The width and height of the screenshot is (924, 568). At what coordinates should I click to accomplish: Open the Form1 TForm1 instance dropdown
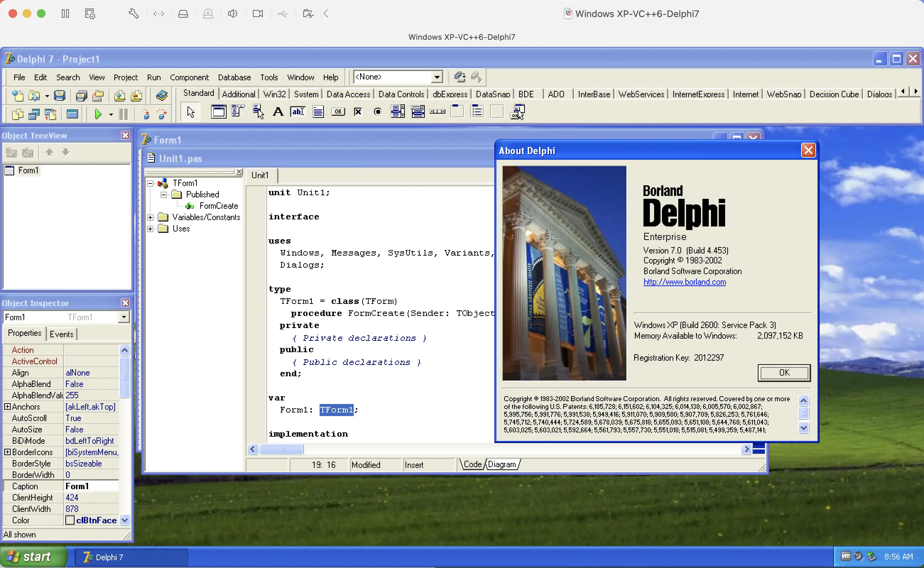(x=124, y=317)
